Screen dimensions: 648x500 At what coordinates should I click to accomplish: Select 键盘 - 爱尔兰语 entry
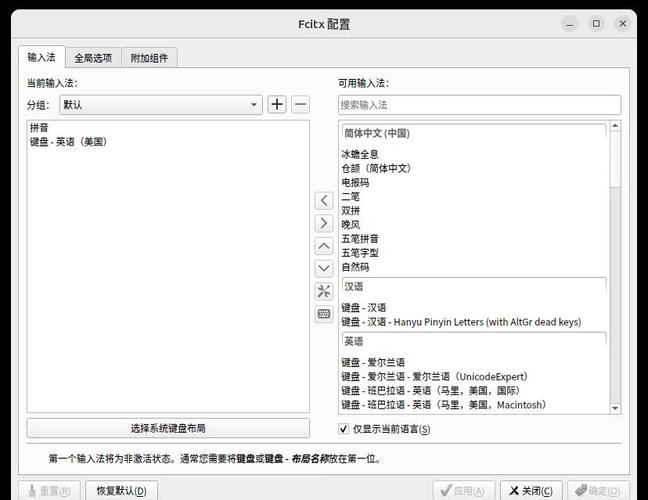(474, 362)
